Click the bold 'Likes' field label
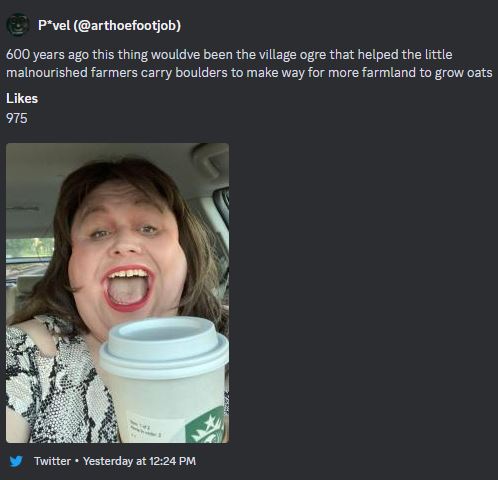Screen dimensions: 498x480 point(22,99)
